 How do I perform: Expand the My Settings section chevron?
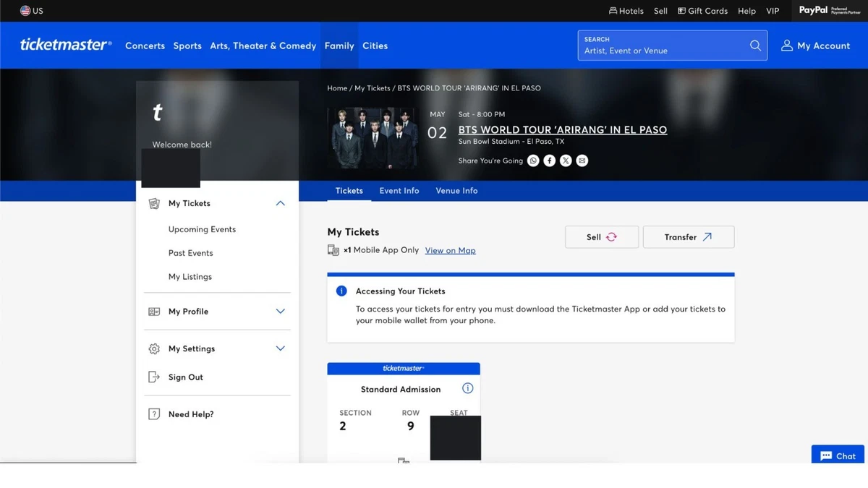281,348
